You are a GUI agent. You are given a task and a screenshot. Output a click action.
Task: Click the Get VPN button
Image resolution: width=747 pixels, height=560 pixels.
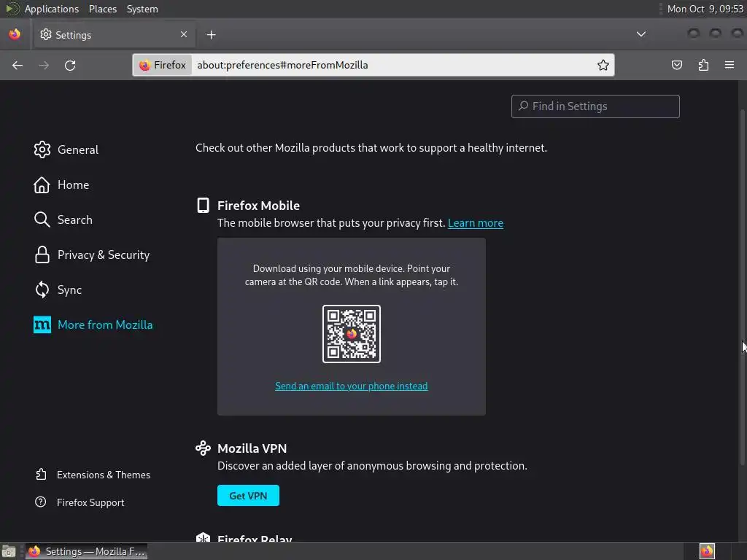[x=248, y=496]
